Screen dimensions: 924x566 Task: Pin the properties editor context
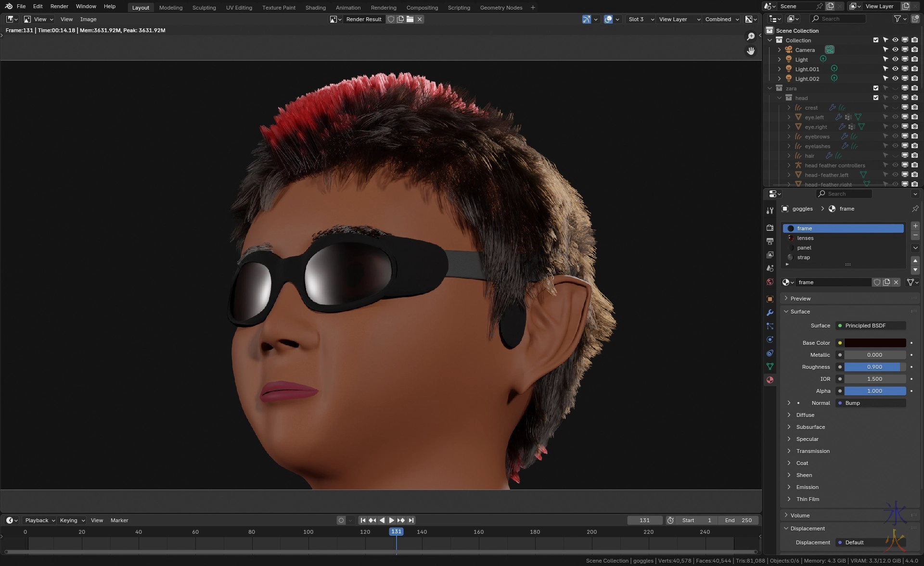(915, 209)
